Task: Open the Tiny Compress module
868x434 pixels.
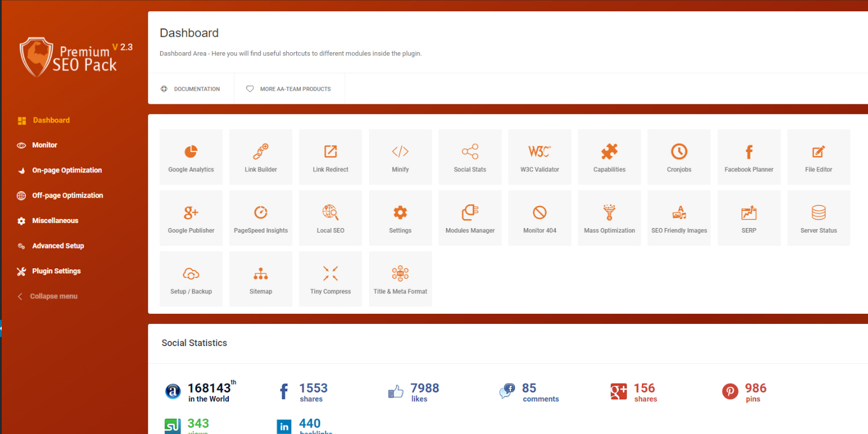Action: 330,279
